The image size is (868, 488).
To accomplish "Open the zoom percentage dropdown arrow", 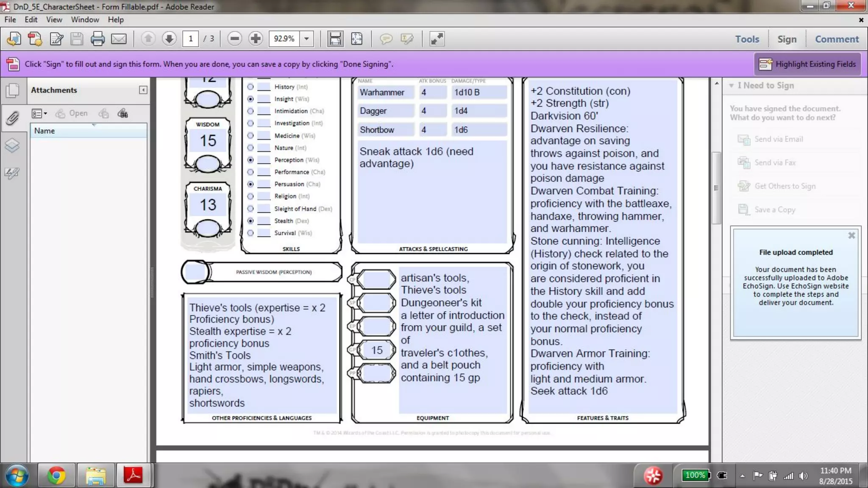I will (x=306, y=39).
